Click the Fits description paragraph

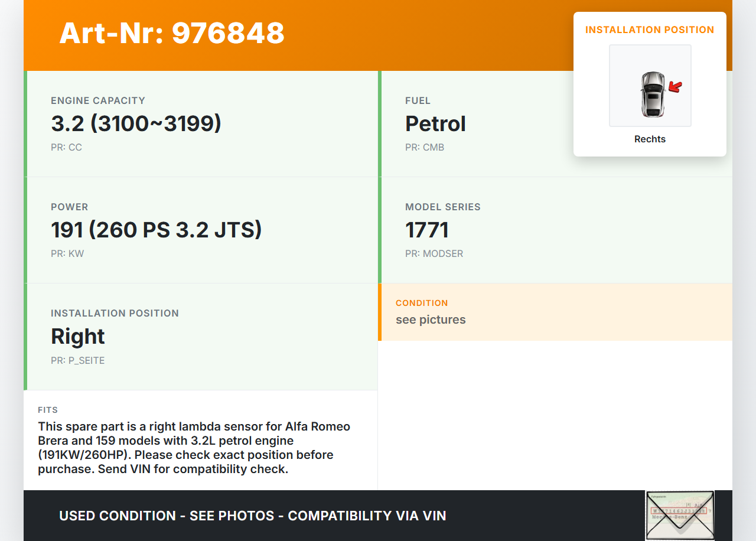(x=194, y=448)
